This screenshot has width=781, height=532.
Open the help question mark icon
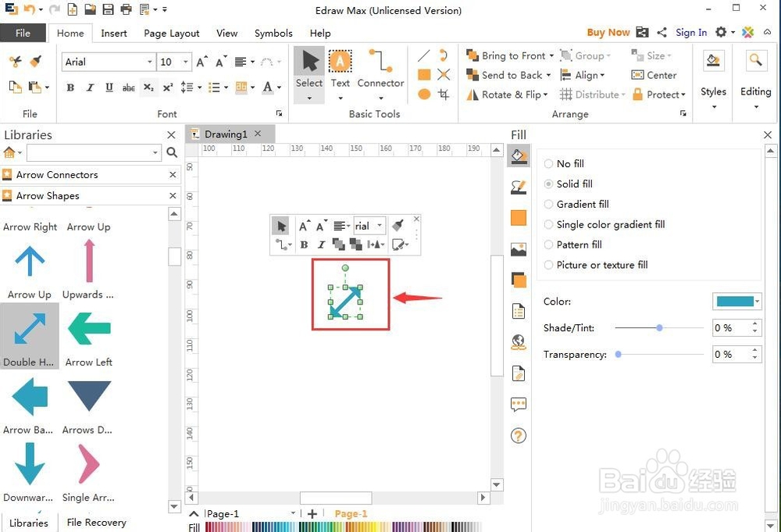[519, 436]
